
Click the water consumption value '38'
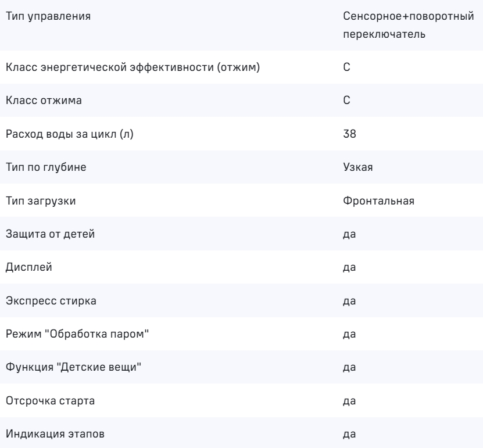click(x=349, y=134)
